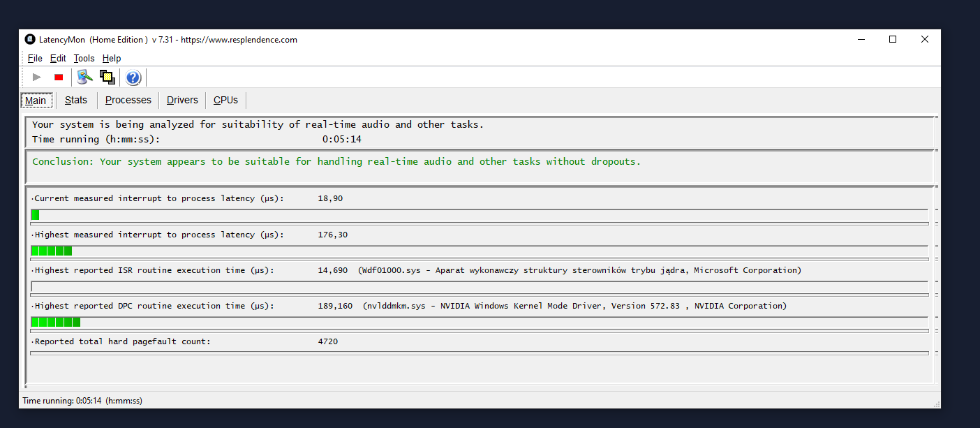Maximize the LatencyMon window
The image size is (980, 428).
pos(893,40)
